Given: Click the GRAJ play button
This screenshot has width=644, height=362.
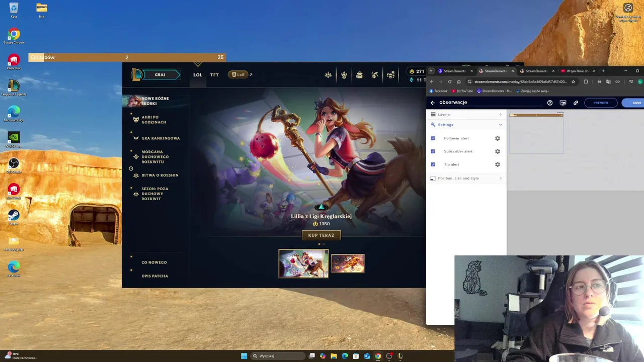Looking at the screenshot, I should click(160, 75).
